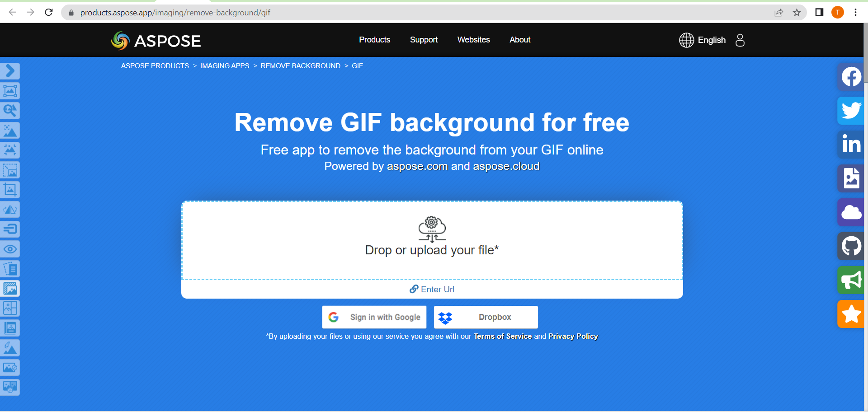Open the image search magnifier tool

click(10, 111)
